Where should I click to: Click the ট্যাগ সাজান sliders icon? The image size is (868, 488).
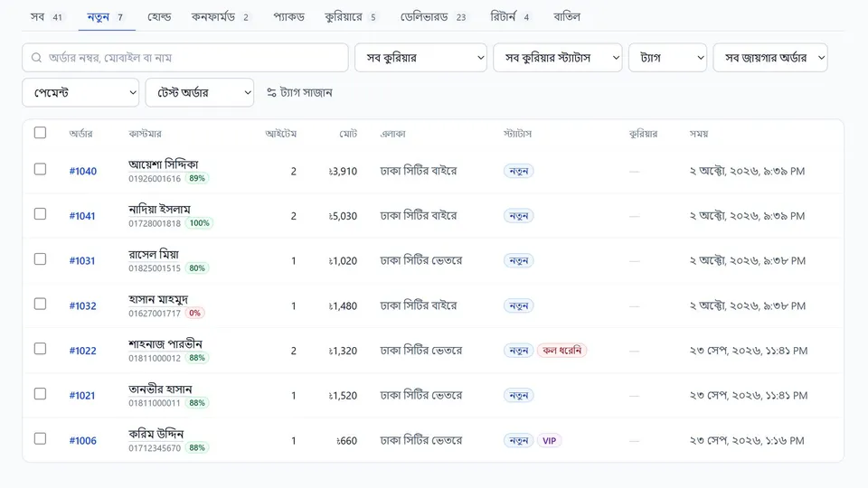pyautogui.click(x=271, y=92)
